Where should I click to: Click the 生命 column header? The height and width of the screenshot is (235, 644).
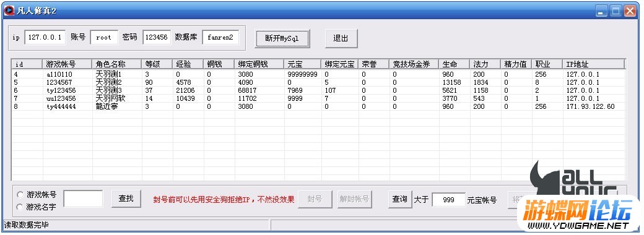pyautogui.click(x=455, y=64)
